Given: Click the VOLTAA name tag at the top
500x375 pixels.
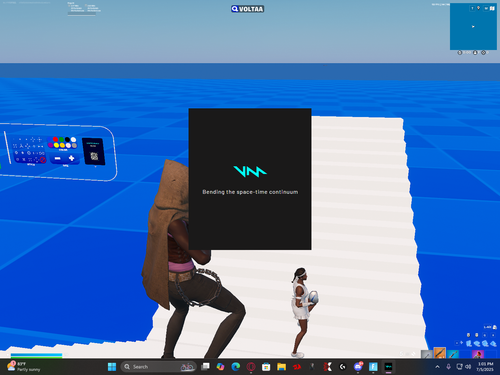Looking at the screenshot, I should [x=247, y=9].
